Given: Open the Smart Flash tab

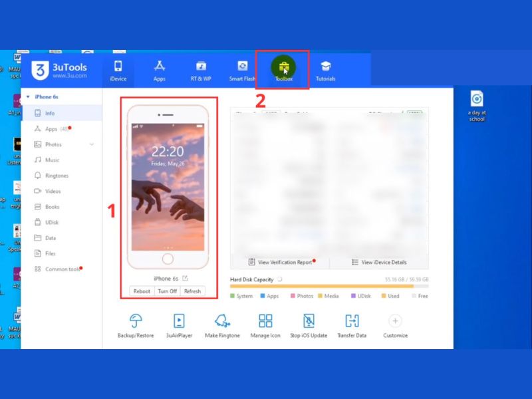Looking at the screenshot, I should tap(242, 71).
